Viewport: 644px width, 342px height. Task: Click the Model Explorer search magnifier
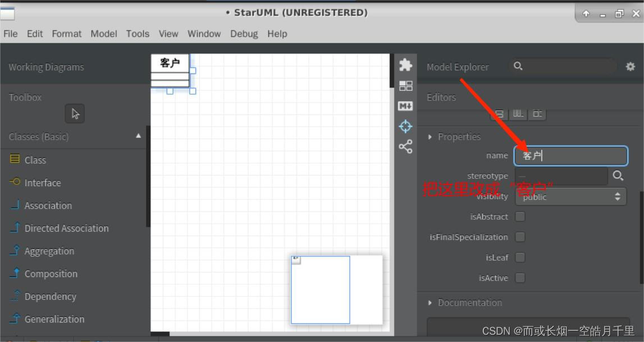[518, 66]
